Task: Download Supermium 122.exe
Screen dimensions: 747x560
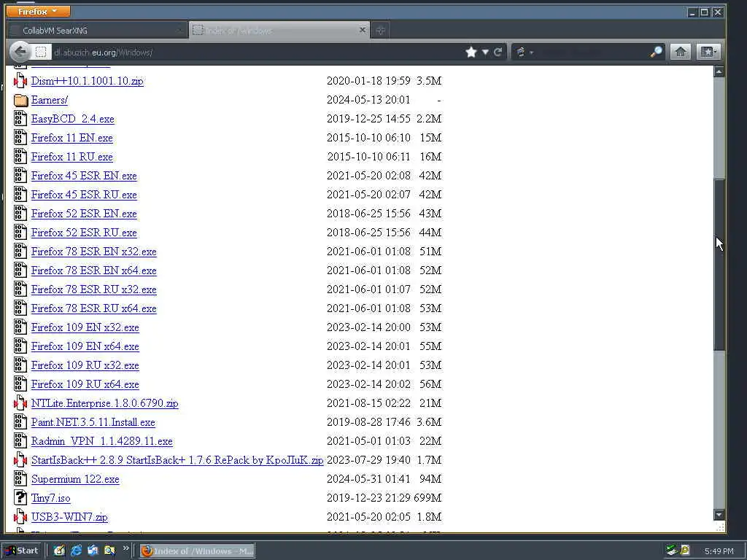Action: [x=75, y=479]
